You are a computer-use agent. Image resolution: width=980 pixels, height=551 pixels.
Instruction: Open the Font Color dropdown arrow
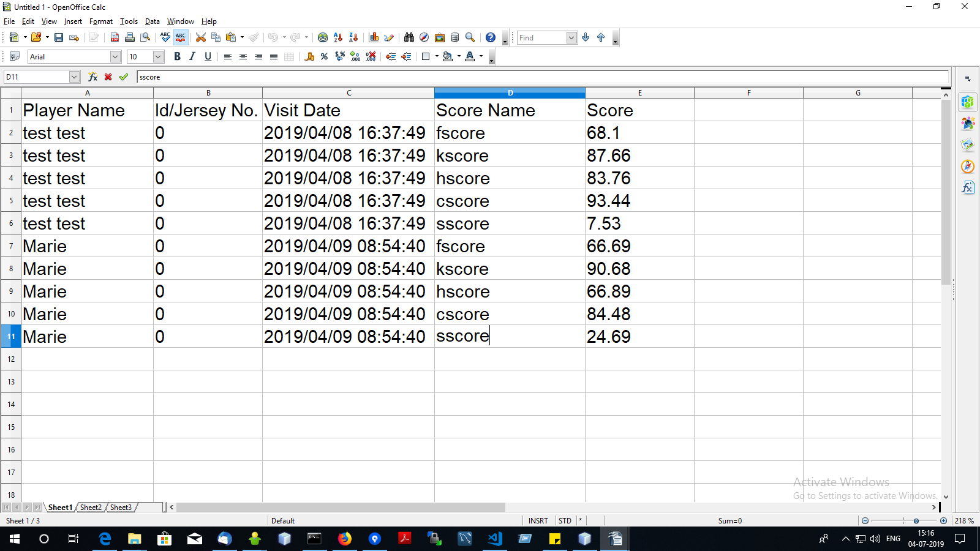(481, 56)
